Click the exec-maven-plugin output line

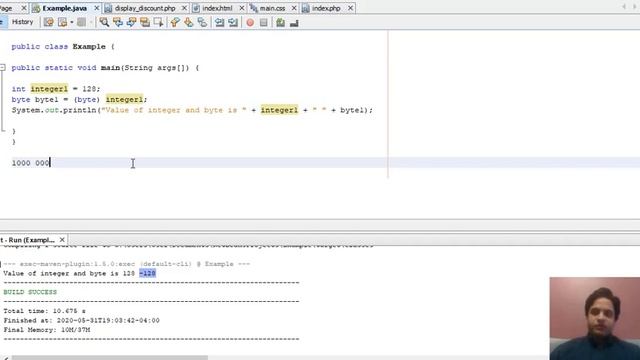(127, 264)
